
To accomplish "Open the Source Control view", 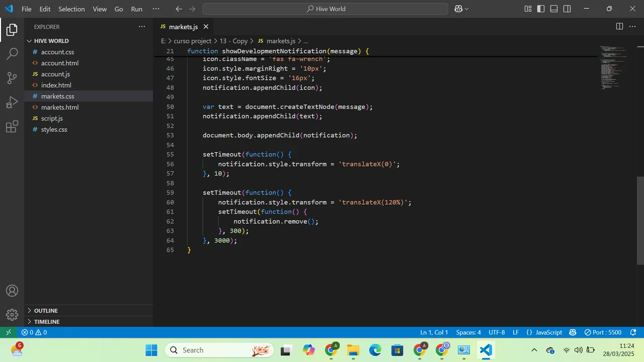I will tap(12, 78).
